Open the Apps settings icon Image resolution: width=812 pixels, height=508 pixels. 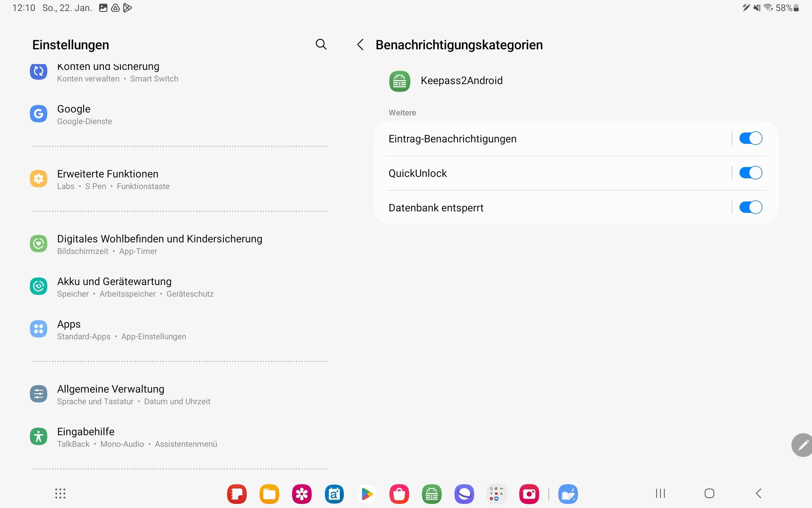pyautogui.click(x=38, y=329)
